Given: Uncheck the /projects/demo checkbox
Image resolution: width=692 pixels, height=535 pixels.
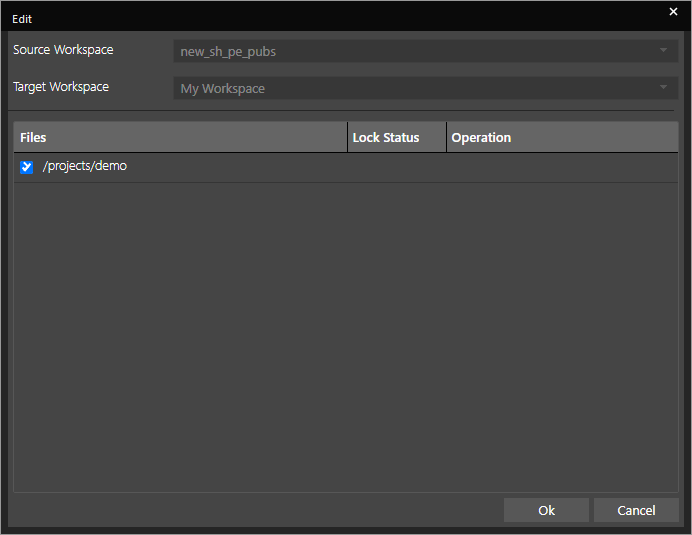Looking at the screenshot, I should coord(27,167).
